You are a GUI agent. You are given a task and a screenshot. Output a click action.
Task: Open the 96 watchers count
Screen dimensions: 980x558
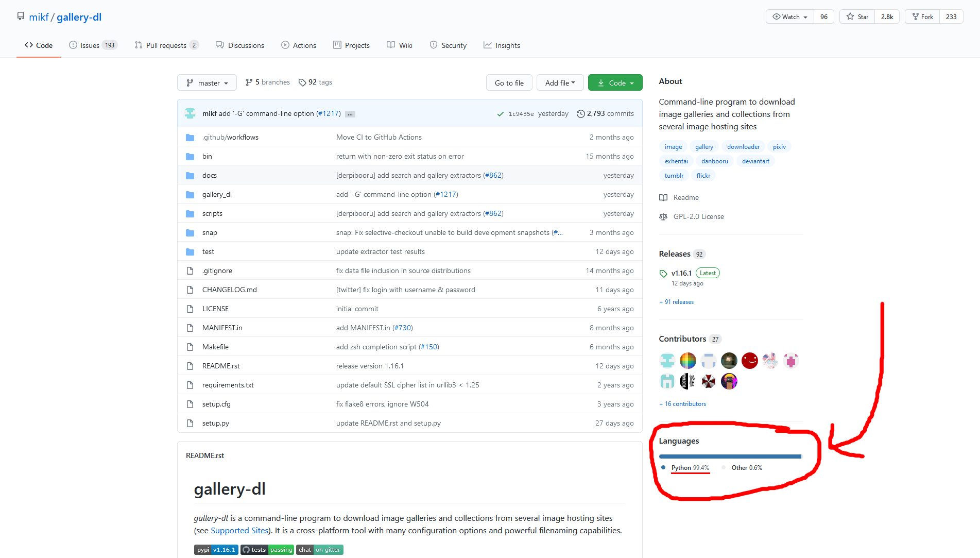824,16
